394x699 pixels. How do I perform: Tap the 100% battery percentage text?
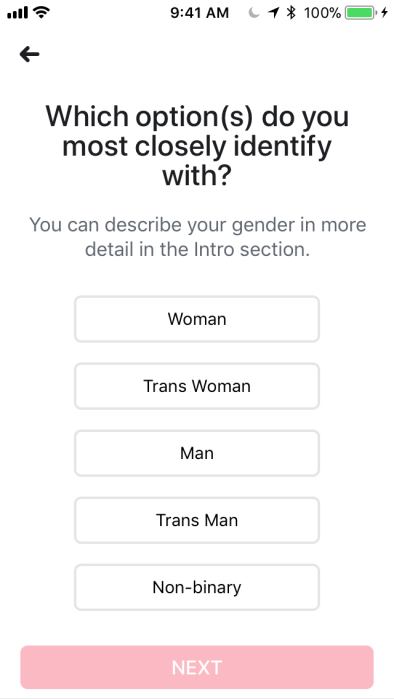click(x=322, y=13)
